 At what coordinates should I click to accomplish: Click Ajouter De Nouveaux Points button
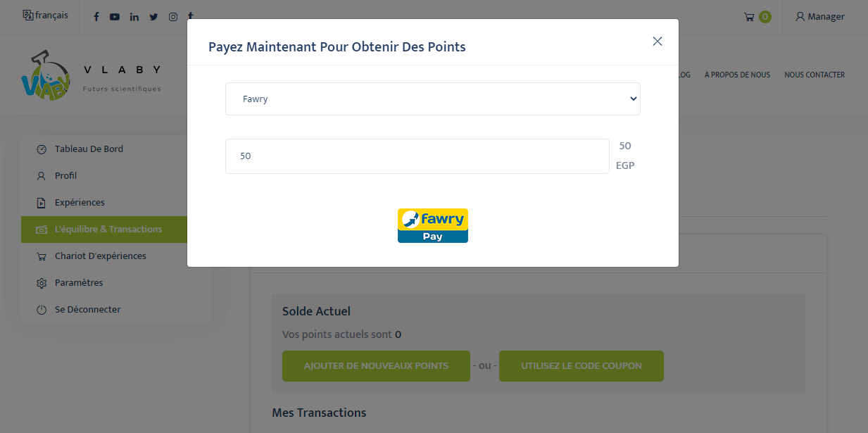click(376, 366)
